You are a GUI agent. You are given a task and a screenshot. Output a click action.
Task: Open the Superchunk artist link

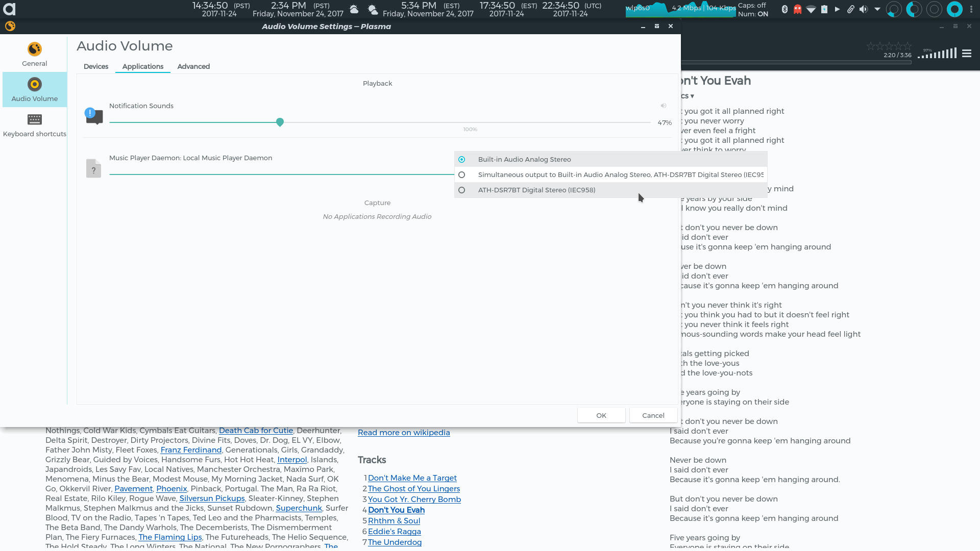[299, 508]
